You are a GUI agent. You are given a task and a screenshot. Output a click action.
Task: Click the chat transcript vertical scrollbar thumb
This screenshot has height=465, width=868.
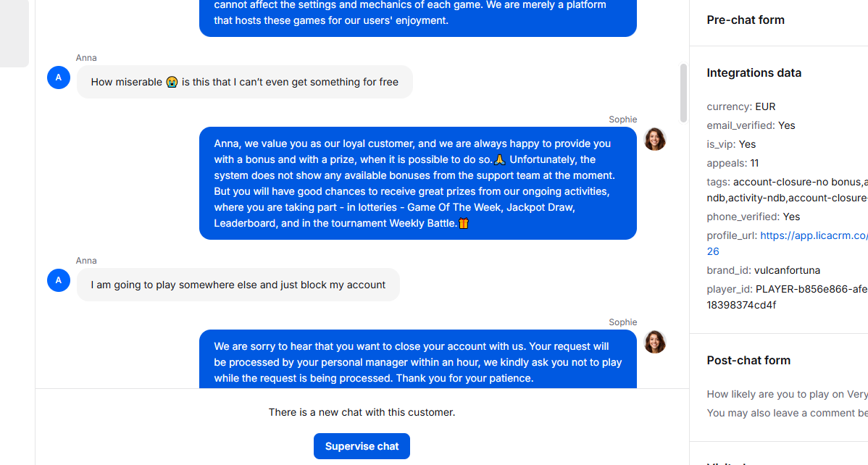[x=684, y=93]
